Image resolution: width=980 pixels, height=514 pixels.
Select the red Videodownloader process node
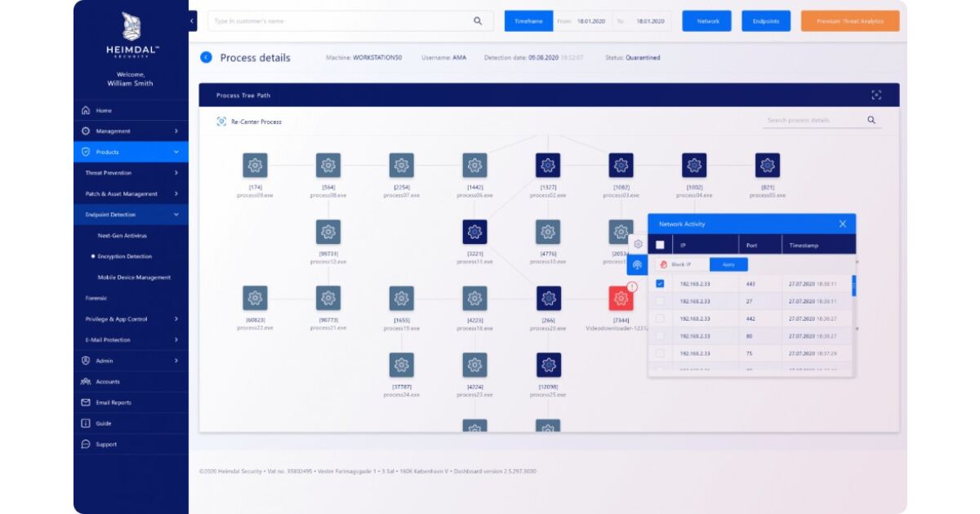621,299
